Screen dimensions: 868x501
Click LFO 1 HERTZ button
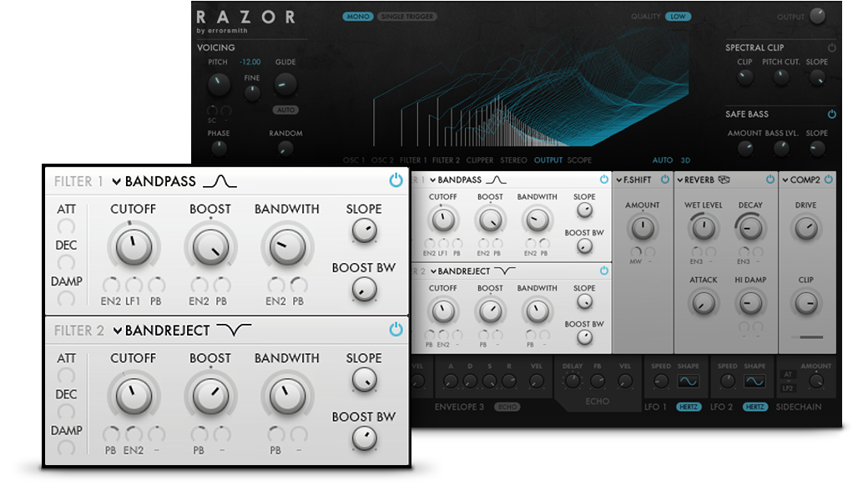[x=689, y=407]
